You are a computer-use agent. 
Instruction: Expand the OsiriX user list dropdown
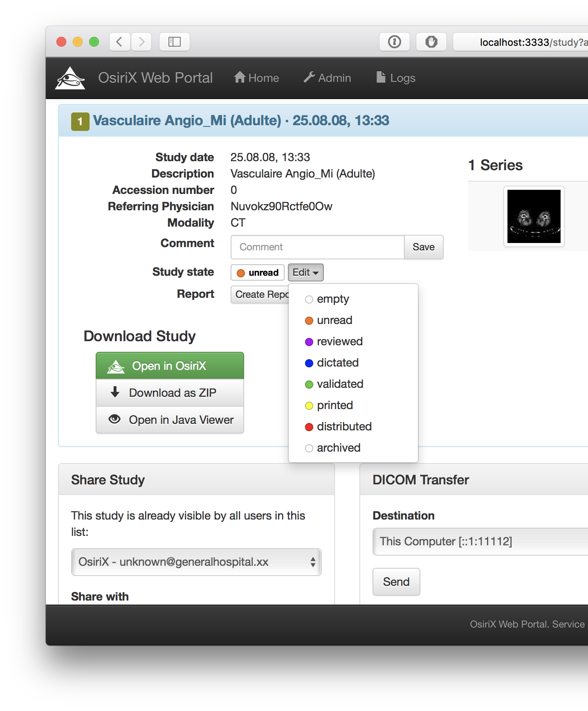click(196, 562)
